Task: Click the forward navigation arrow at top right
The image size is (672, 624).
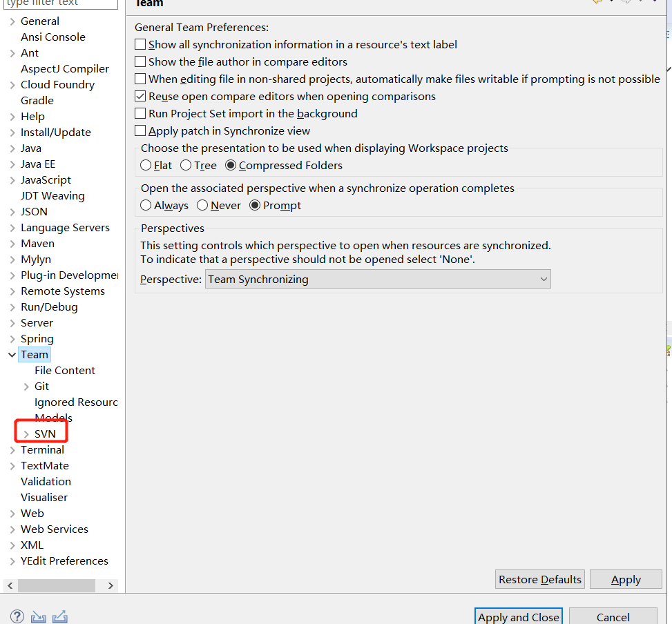Action: [627, 3]
